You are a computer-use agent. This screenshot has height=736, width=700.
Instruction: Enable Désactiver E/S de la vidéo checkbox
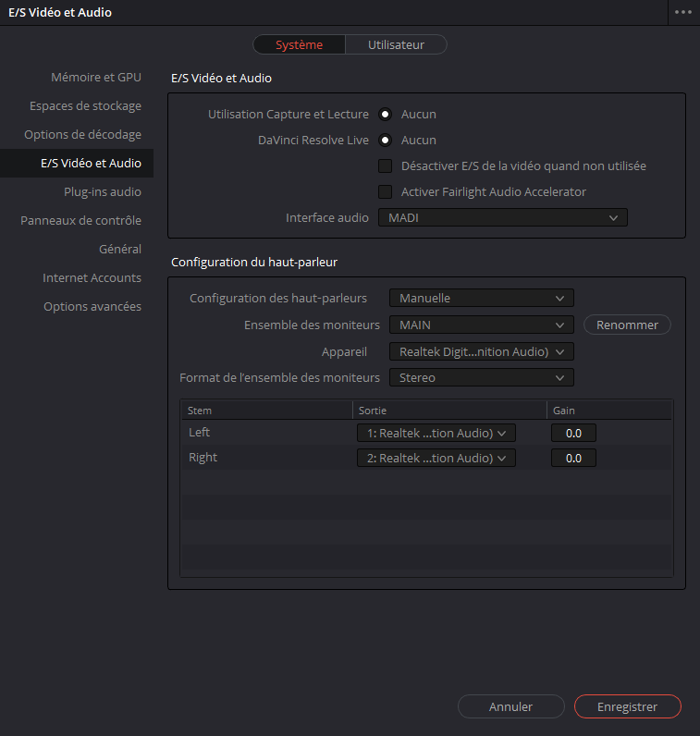[385, 166]
